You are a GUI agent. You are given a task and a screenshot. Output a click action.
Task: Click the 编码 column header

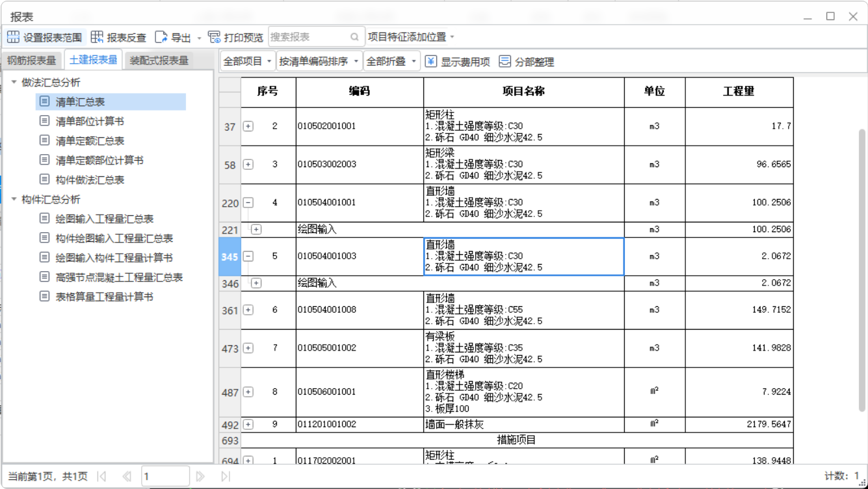tap(360, 92)
